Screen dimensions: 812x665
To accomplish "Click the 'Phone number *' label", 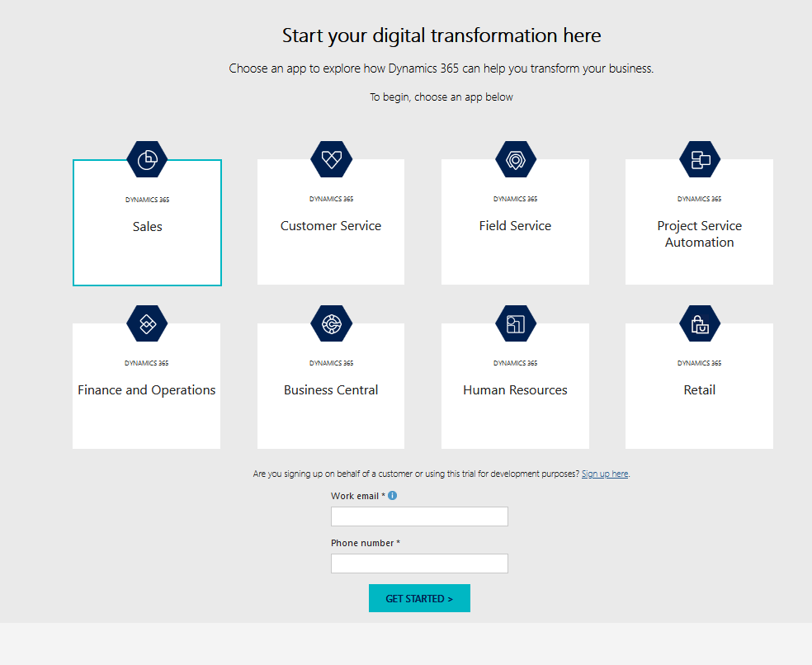I will [366, 543].
